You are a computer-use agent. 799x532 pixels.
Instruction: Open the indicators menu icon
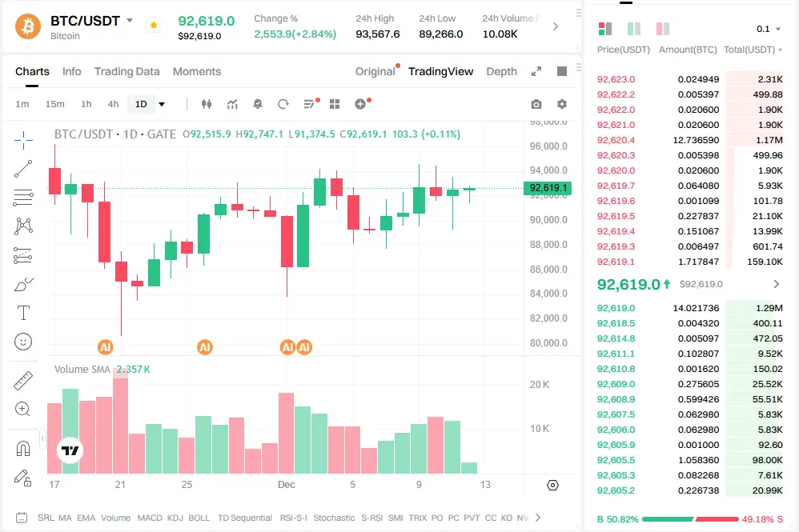click(x=232, y=104)
